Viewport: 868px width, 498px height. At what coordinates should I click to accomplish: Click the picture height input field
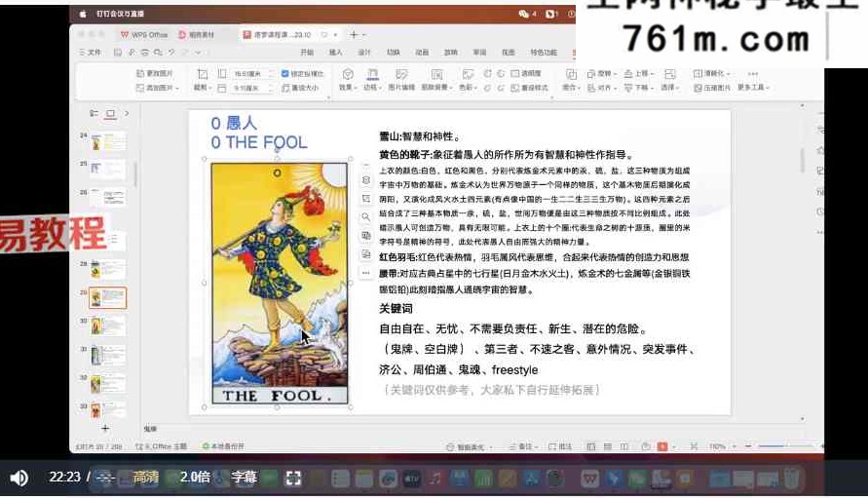coord(252,74)
